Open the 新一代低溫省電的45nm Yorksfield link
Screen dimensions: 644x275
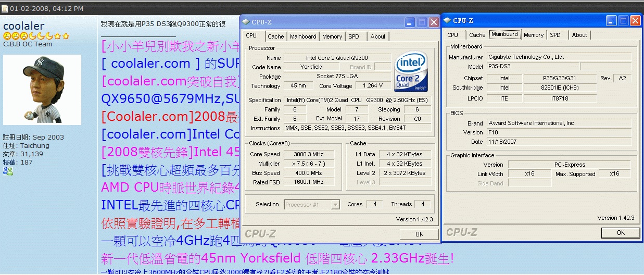coord(277,258)
